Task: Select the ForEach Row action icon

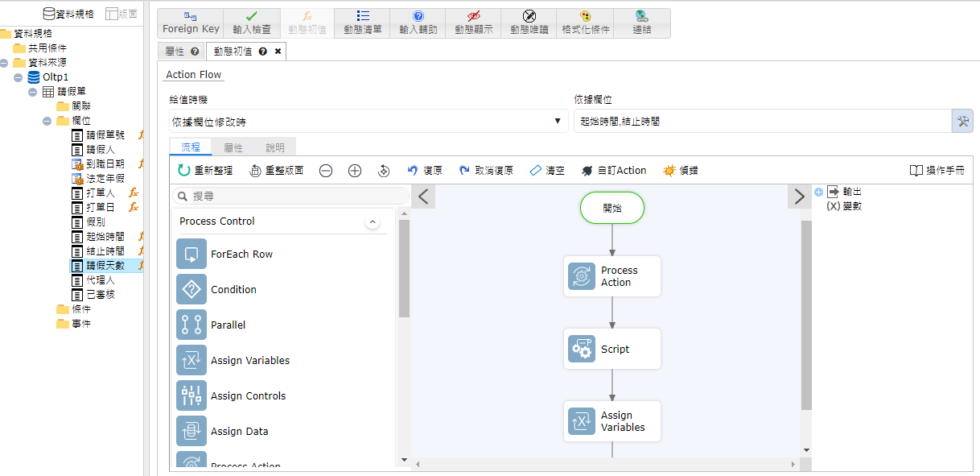Action: (x=191, y=254)
